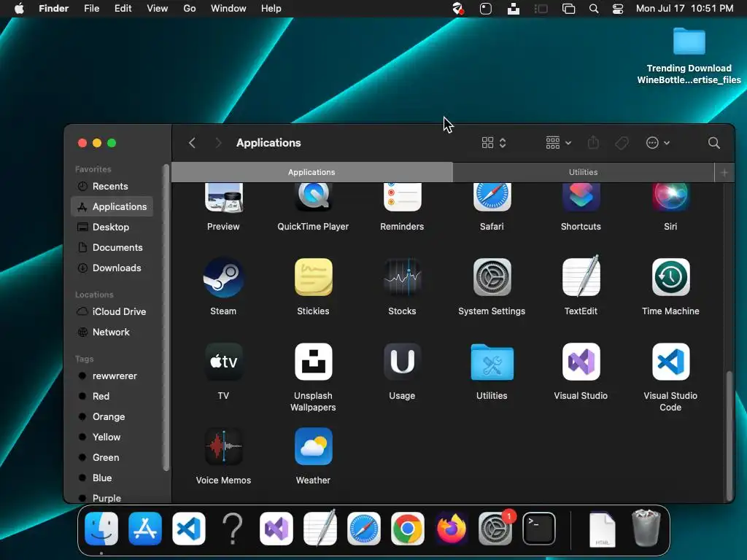The height and width of the screenshot is (560, 747).
Task: Select the Usage app icon
Action: [x=402, y=362]
